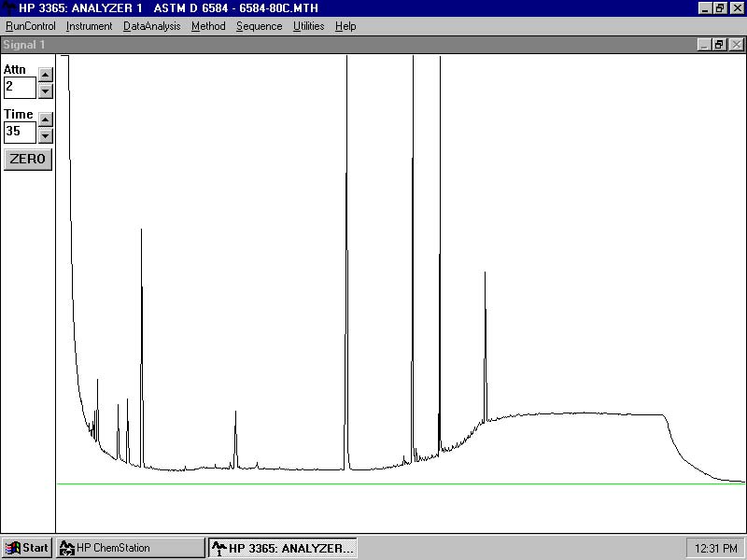Open the Instrument menu
747x560 pixels.
click(x=89, y=26)
